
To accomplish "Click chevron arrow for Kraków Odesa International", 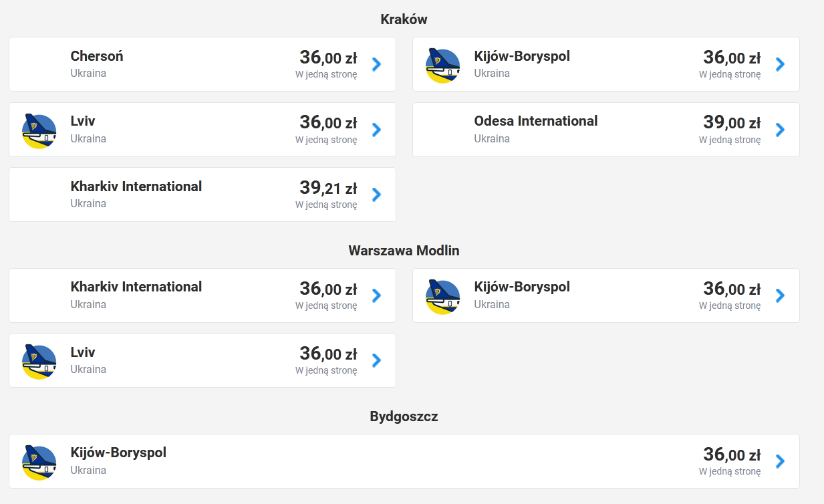I will 780,130.
